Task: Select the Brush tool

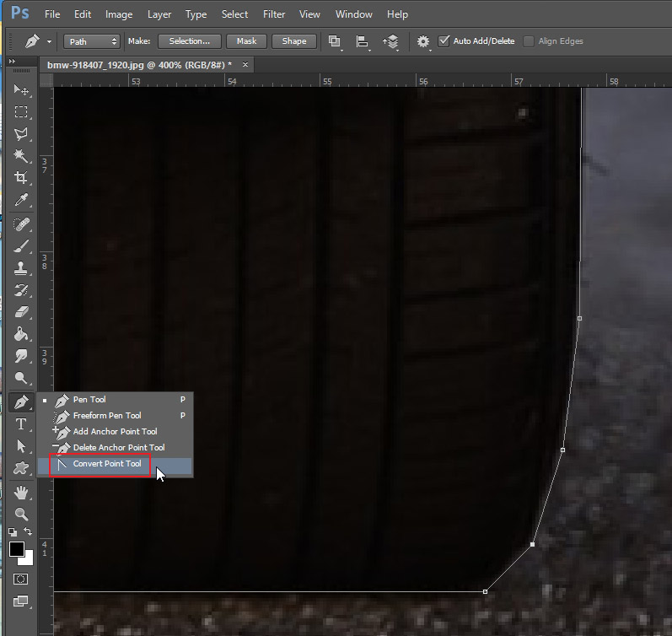Action: (x=21, y=246)
